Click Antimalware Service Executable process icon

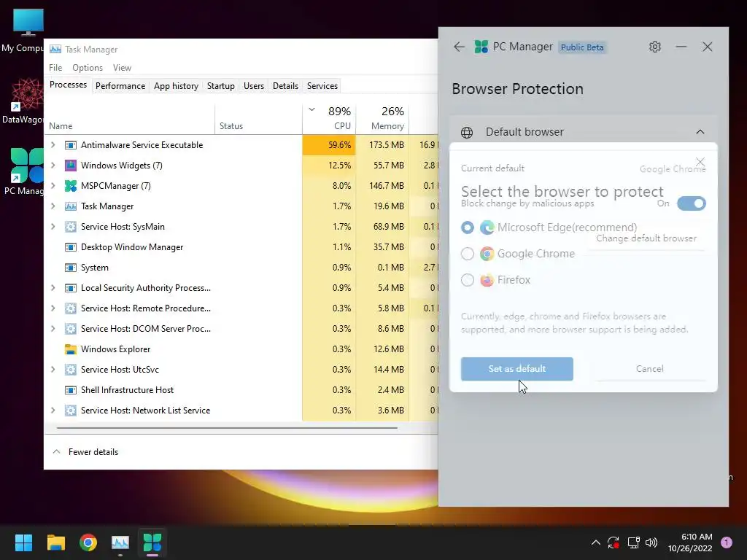[x=71, y=145]
